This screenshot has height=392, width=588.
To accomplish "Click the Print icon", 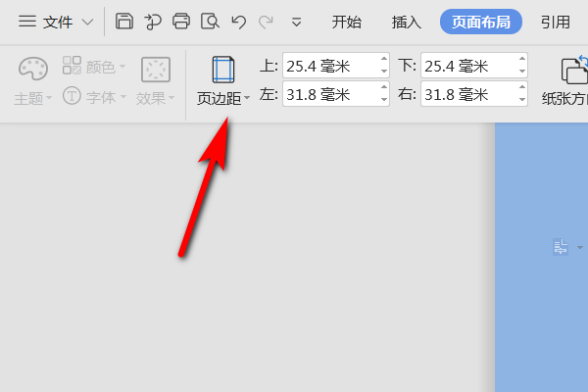I will [181, 21].
